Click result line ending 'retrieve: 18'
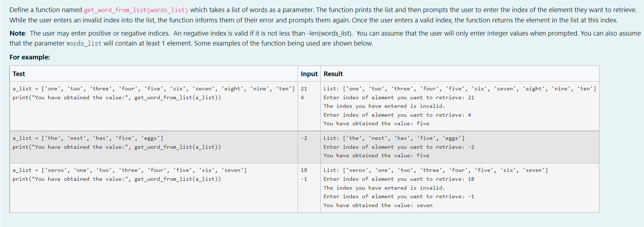The image size is (644, 227). (x=399, y=179)
